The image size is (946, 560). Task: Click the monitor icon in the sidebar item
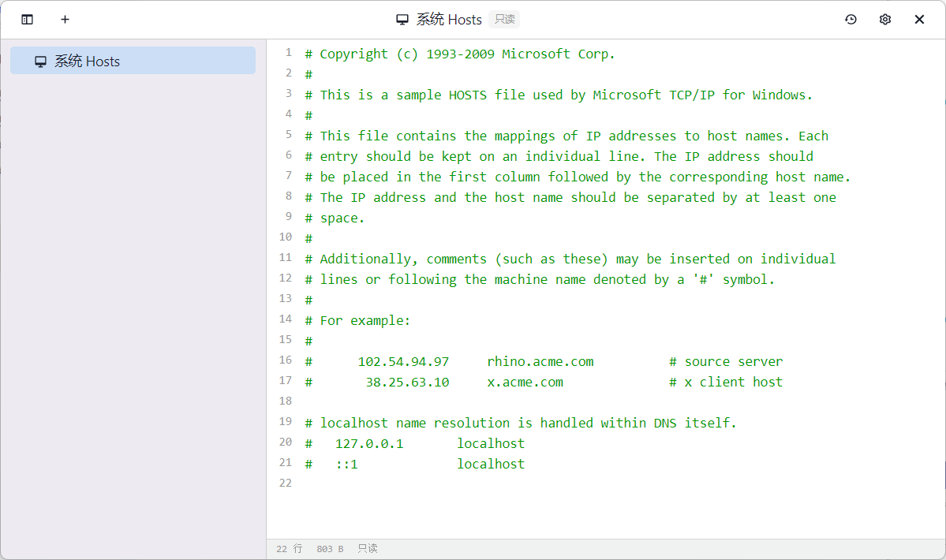click(41, 62)
